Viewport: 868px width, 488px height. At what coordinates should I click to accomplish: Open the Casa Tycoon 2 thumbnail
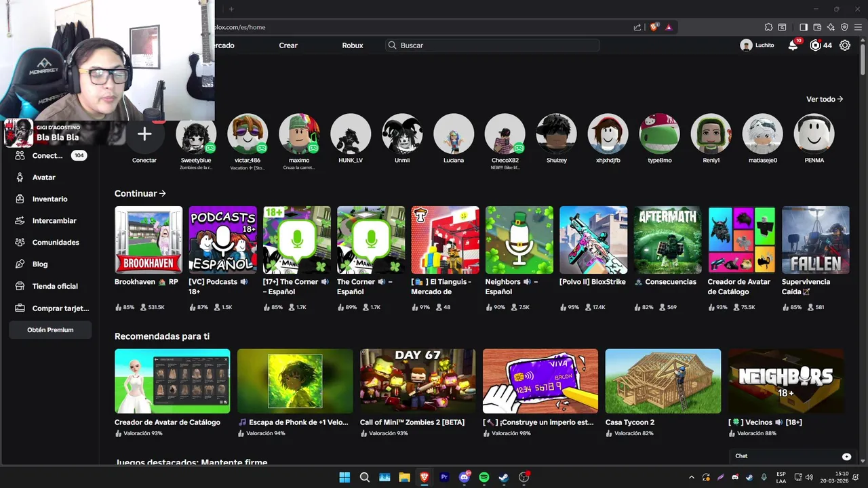(x=663, y=381)
